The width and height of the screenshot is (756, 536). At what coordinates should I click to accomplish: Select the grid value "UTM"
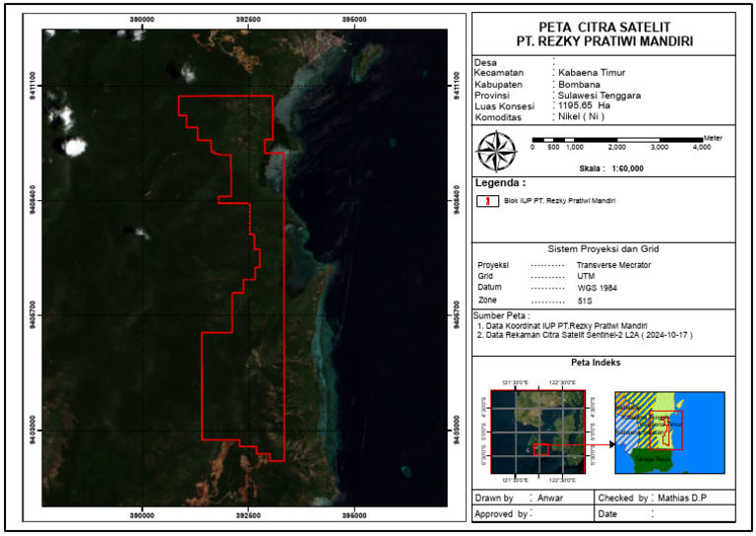pyautogui.click(x=586, y=277)
